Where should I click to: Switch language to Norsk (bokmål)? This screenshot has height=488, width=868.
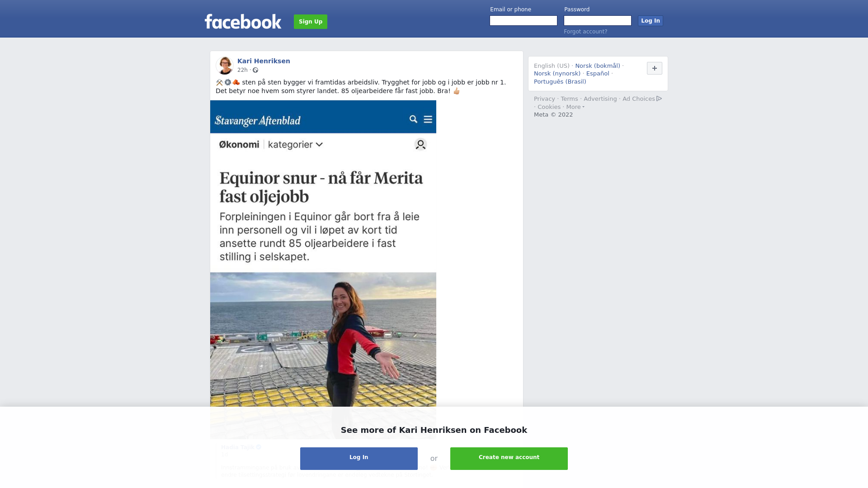click(x=597, y=66)
